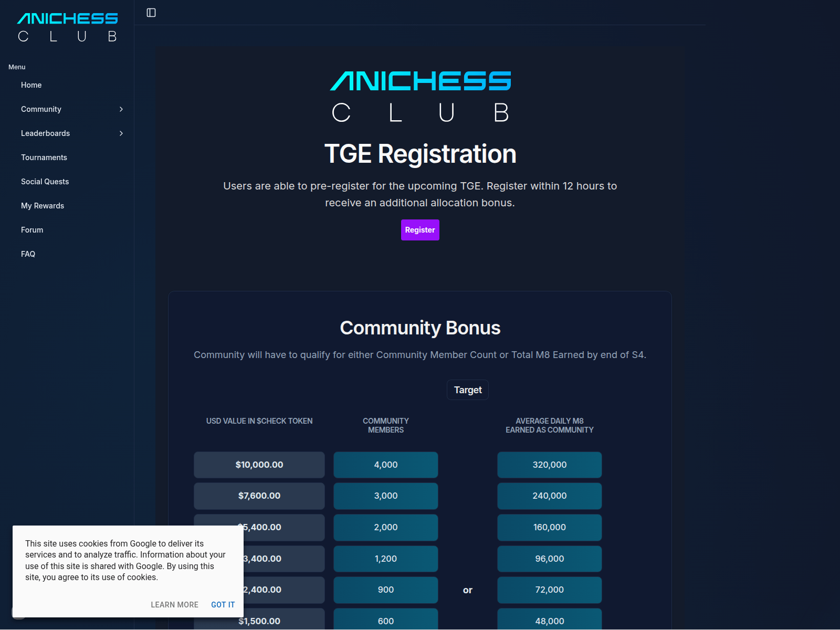Click the large Anichess Club banner logo
Image resolution: width=840 pixels, height=630 pixels.
point(420,97)
